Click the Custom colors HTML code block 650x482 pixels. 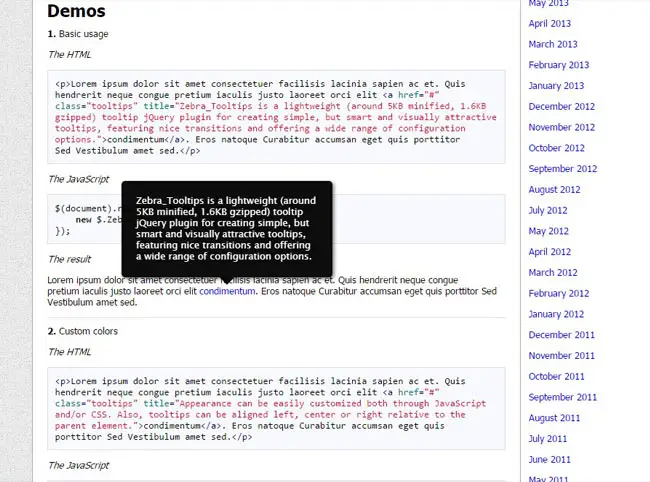coord(276,409)
